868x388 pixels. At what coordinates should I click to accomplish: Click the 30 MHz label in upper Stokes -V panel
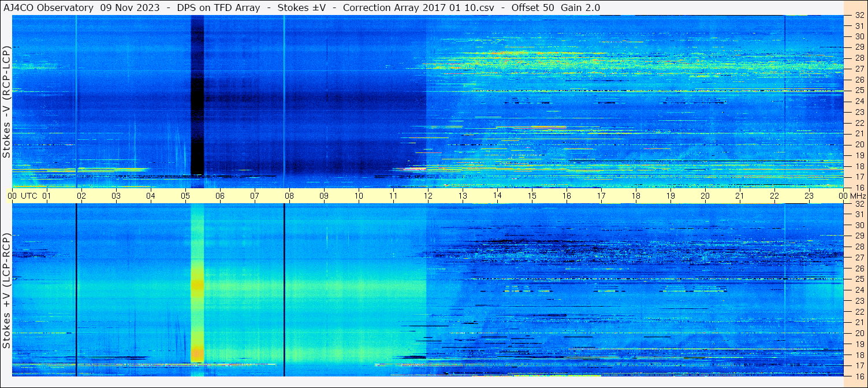tap(859, 36)
